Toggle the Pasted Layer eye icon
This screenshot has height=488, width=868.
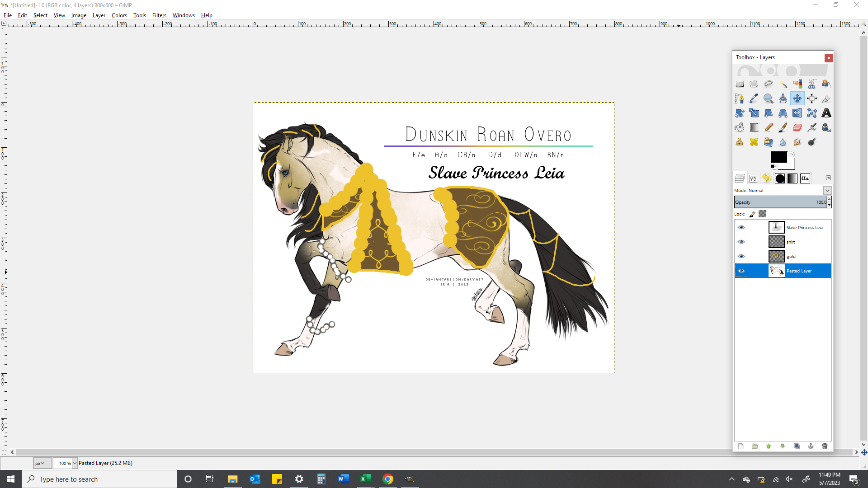click(x=741, y=271)
